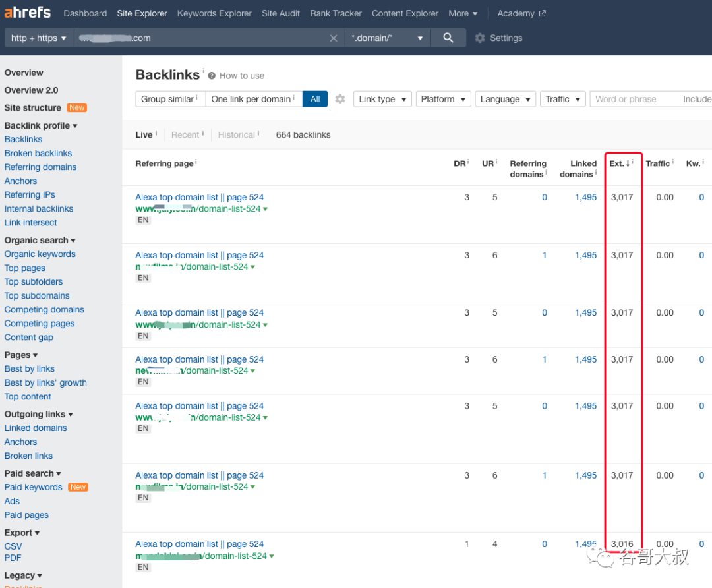Go to Dashboard

pyautogui.click(x=85, y=14)
